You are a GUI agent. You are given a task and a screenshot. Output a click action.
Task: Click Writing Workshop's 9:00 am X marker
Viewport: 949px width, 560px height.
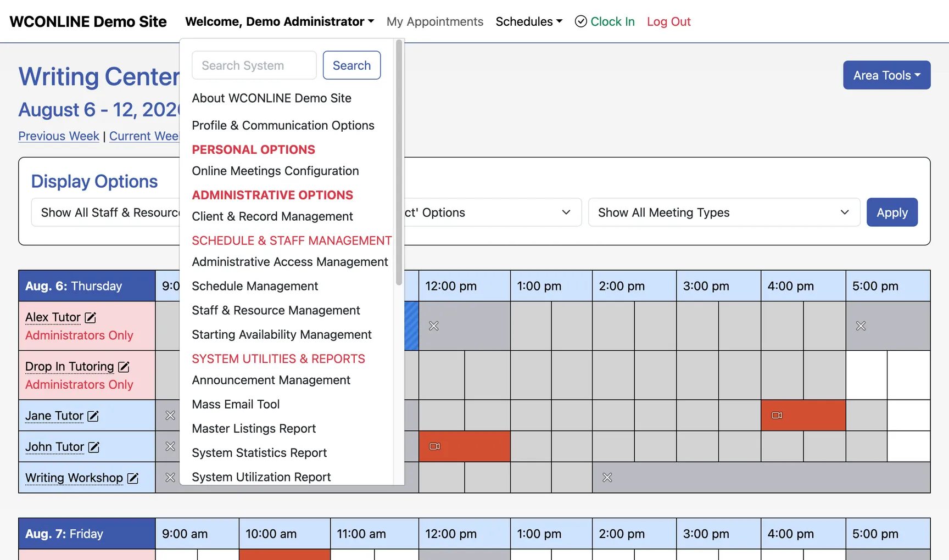click(170, 478)
